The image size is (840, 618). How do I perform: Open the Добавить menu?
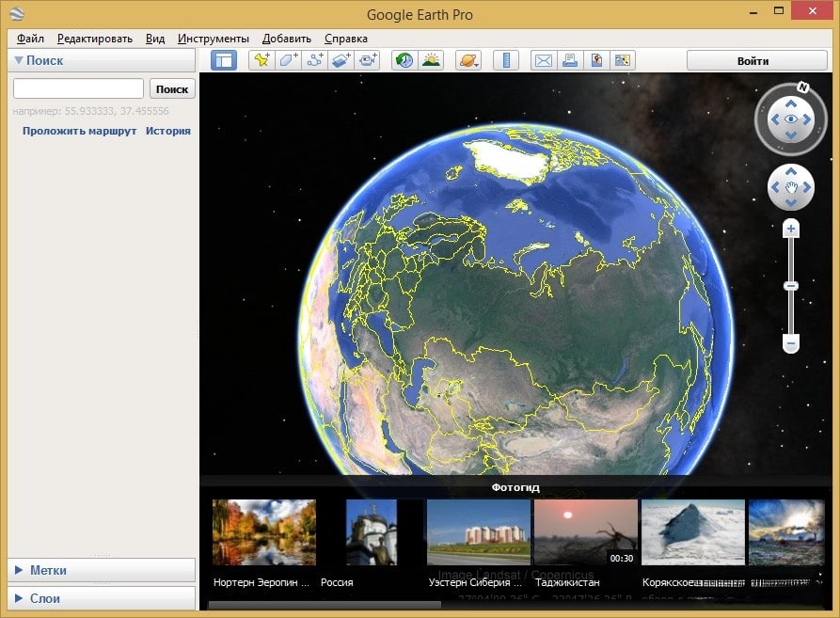pyautogui.click(x=287, y=39)
